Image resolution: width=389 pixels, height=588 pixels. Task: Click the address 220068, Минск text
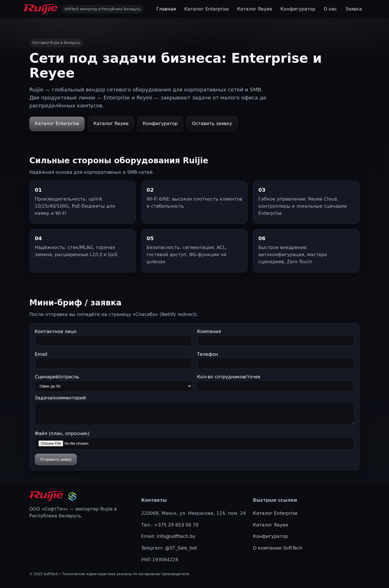[x=193, y=513]
